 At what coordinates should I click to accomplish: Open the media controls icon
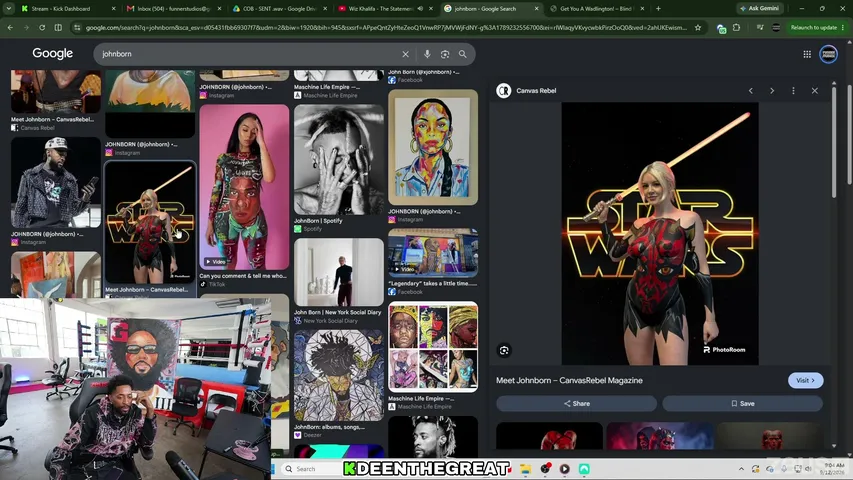point(760,27)
